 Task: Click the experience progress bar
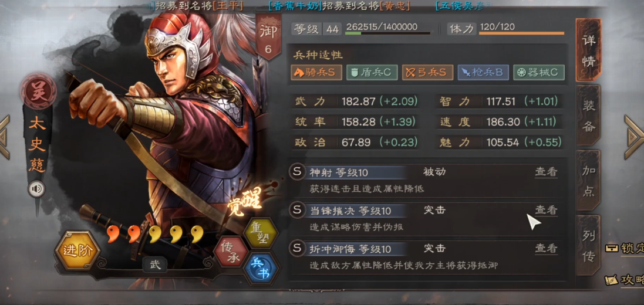pos(388,33)
